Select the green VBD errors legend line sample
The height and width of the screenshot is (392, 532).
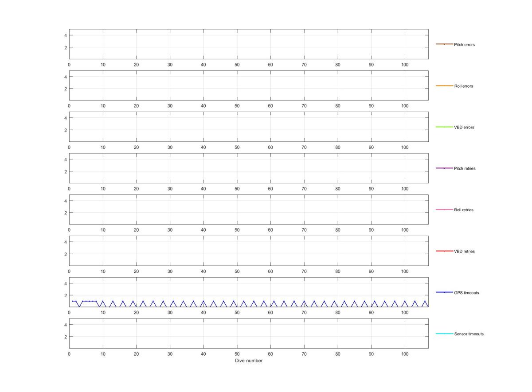point(444,127)
